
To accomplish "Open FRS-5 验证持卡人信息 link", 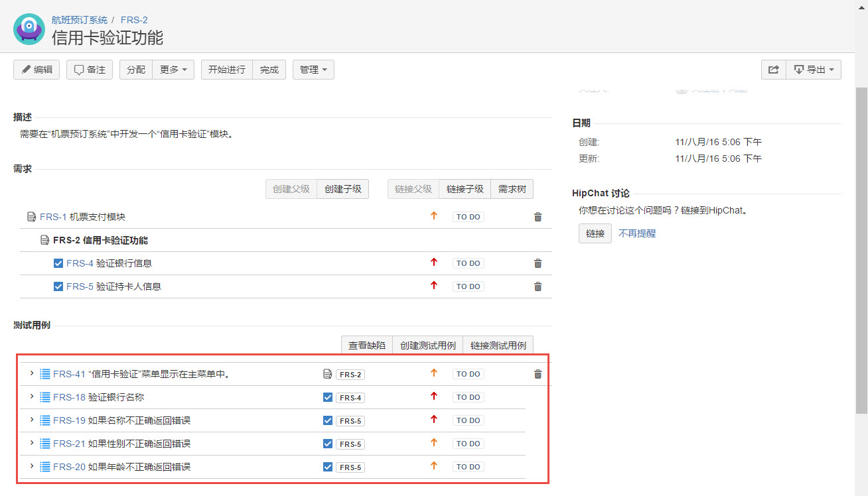I will [113, 286].
